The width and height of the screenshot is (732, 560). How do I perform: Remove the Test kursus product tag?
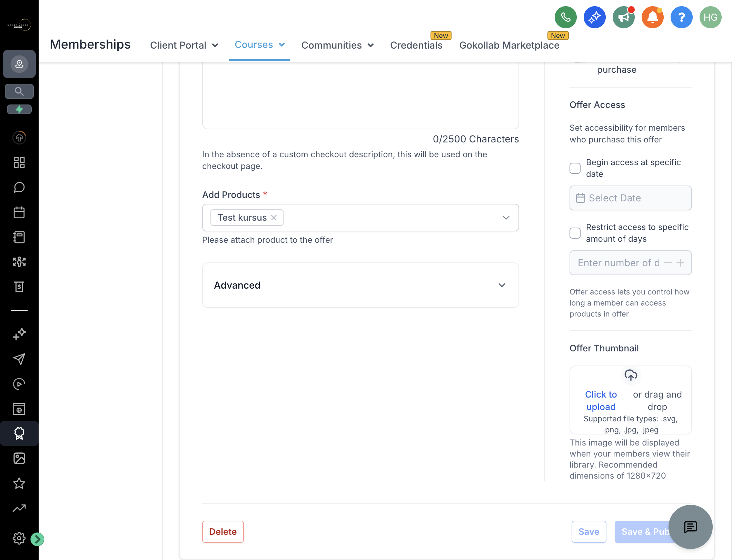(274, 218)
